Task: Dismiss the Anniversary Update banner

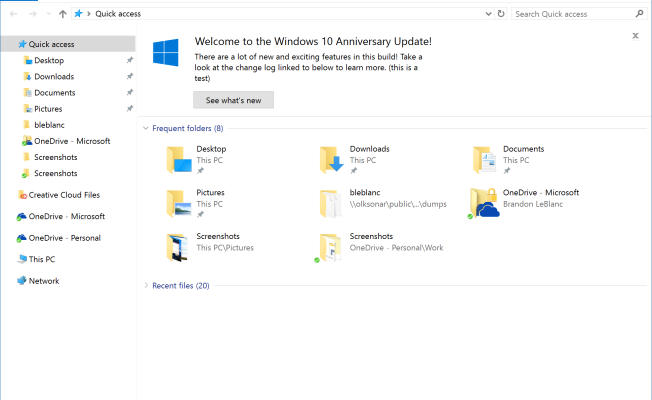Action: [635, 36]
